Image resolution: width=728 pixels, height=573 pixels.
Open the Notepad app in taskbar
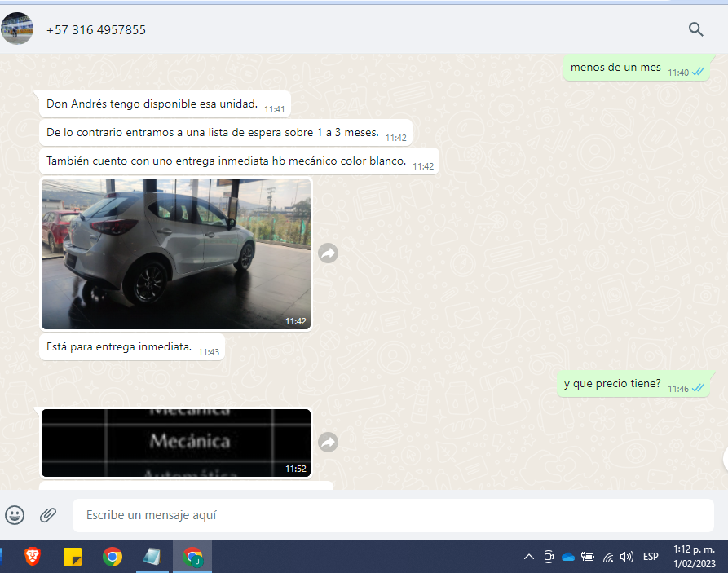click(x=152, y=556)
